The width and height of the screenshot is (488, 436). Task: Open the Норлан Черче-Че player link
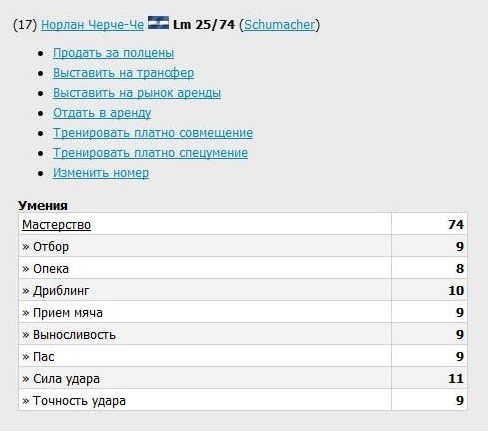tap(92, 25)
